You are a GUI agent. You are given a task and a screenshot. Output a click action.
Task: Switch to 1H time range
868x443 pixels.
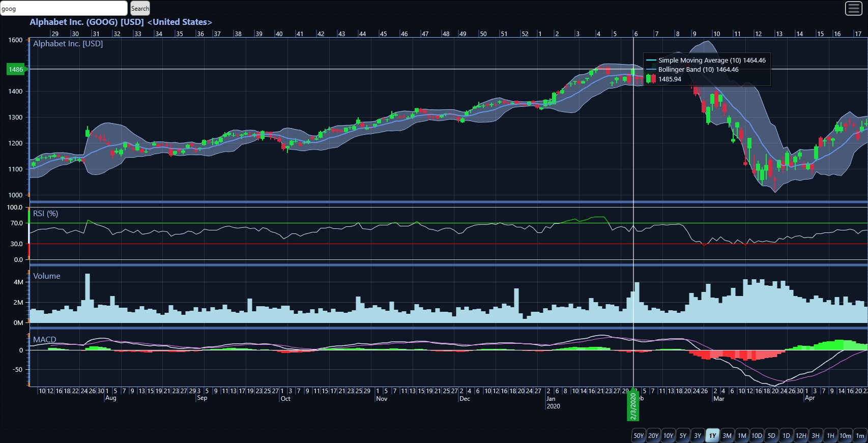click(830, 435)
